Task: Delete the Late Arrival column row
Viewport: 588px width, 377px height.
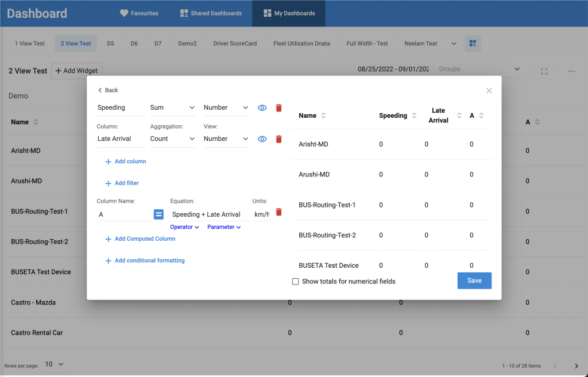Action: coord(279,139)
